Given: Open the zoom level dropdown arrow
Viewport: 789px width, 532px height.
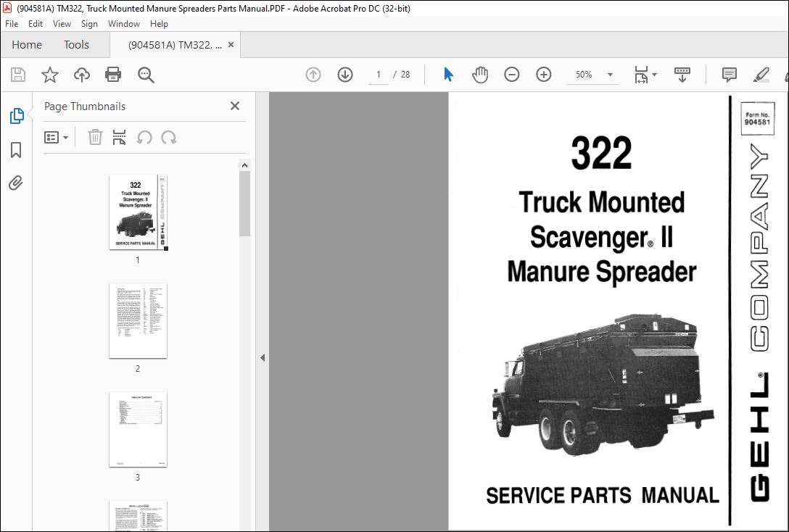Looking at the screenshot, I should tap(610, 75).
